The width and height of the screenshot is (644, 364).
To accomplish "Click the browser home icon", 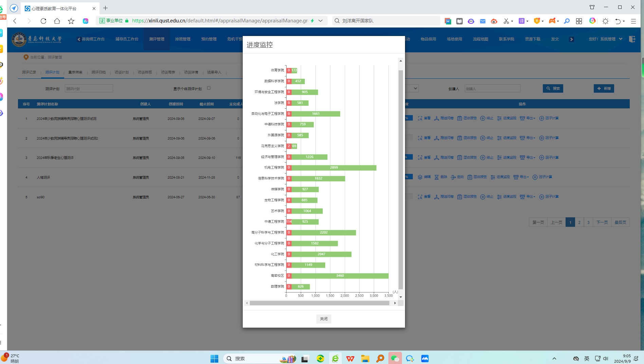I will coord(57,21).
